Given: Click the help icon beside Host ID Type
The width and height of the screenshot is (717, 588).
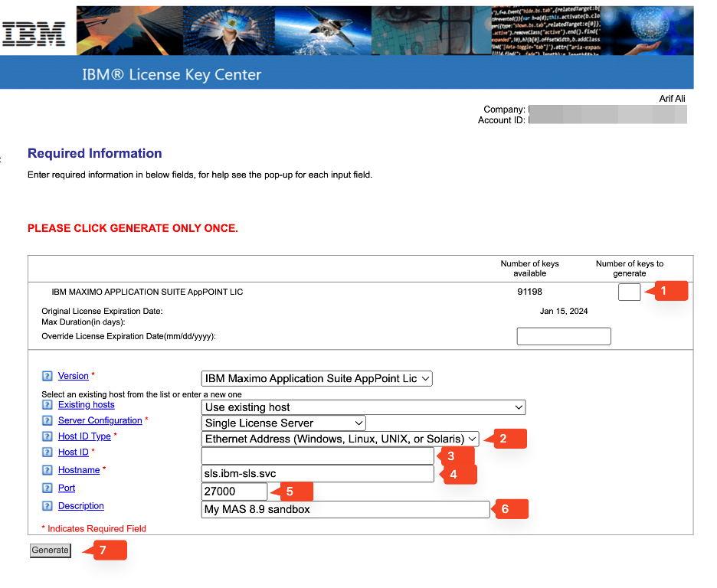Looking at the screenshot, I should [x=47, y=436].
